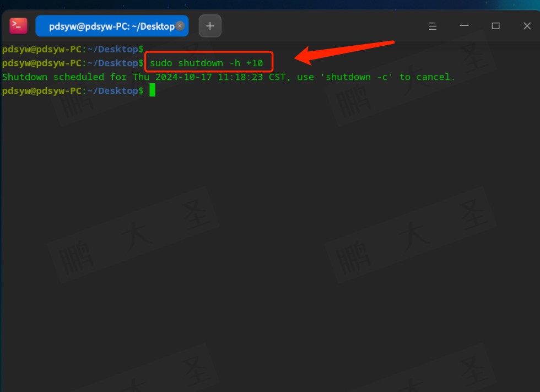The width and height of the screenshot is (540, 392).
Task: Close the pdsyw@pdsyw-PC tab with its x
Action: pyautogui.click(x=180, y=26)
